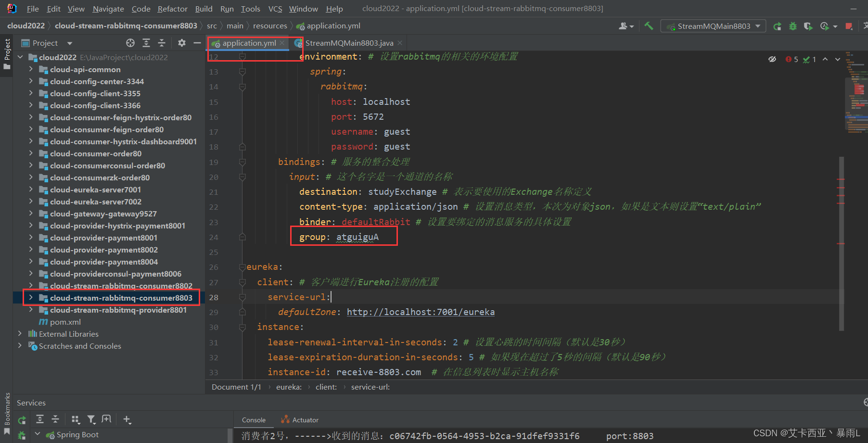The height and width of the screenshot is (443, 868).
Task: Click the debug rerun icon in Services sidebar
Action: pos(22,435)
